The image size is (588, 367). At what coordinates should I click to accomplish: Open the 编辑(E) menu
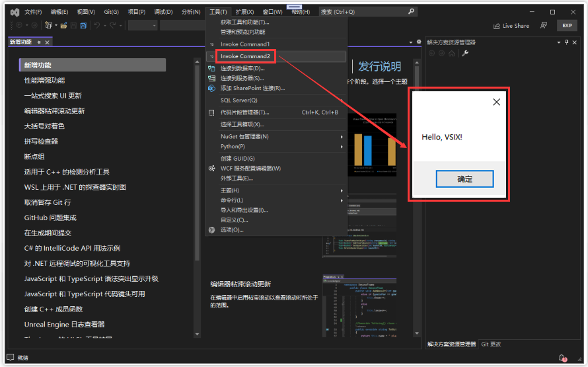(59, 12)
